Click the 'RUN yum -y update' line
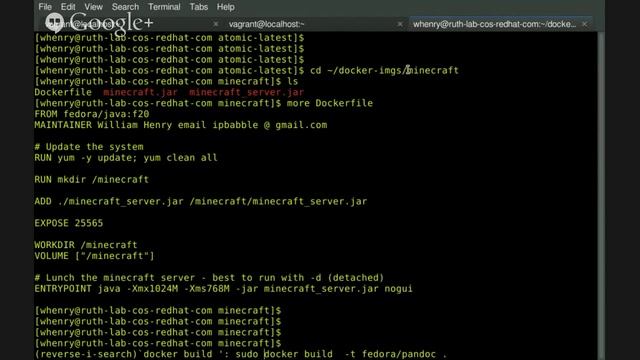This screenshot has height=360, width=640. 126,158
